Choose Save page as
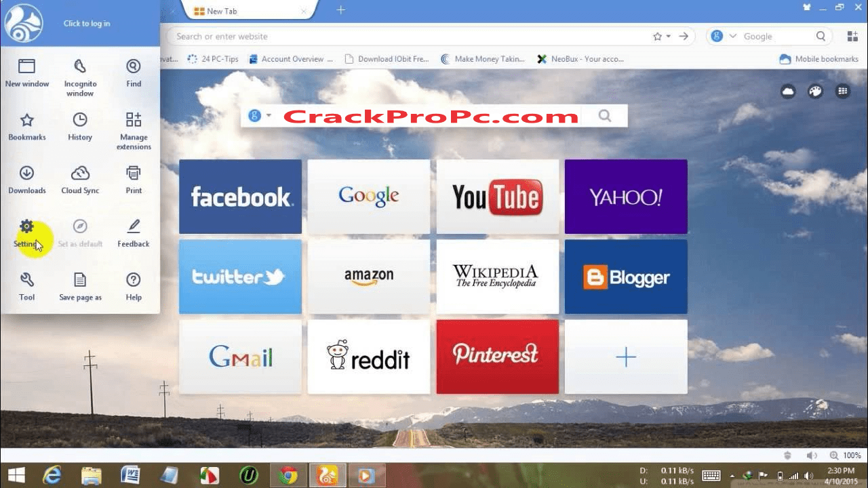This screenshot has height=488, width=868. [80, 287]
